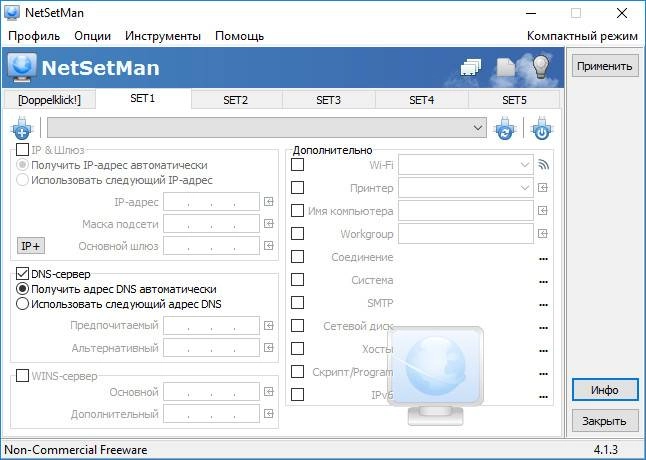Click the Wi-Fi signal icon
This screenshot has height=460, width=646.
tap(543, 165)
